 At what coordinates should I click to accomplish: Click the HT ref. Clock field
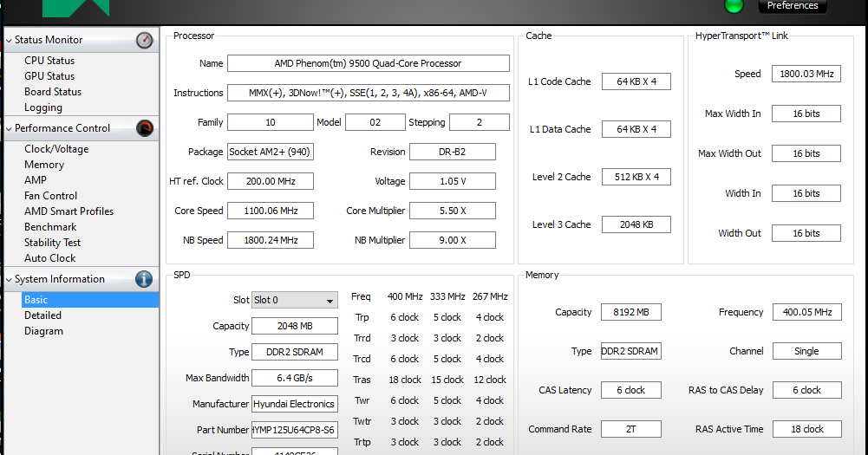(271, 181)
